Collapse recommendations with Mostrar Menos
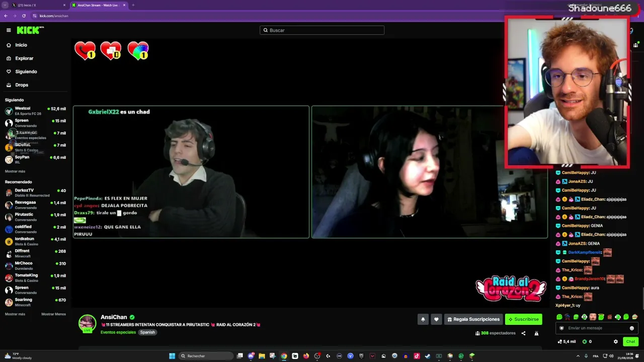This screenshot has width=644, height=362. [x=53, y=314]
